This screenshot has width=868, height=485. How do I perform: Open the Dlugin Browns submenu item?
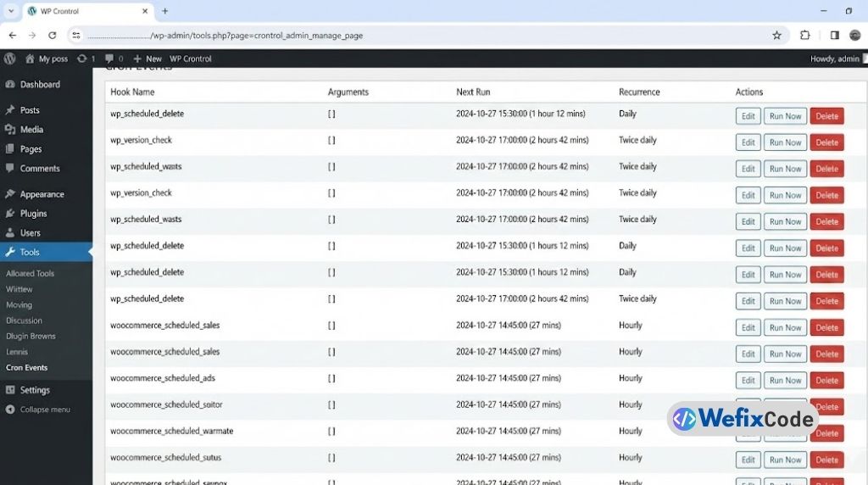click(31, 336)
